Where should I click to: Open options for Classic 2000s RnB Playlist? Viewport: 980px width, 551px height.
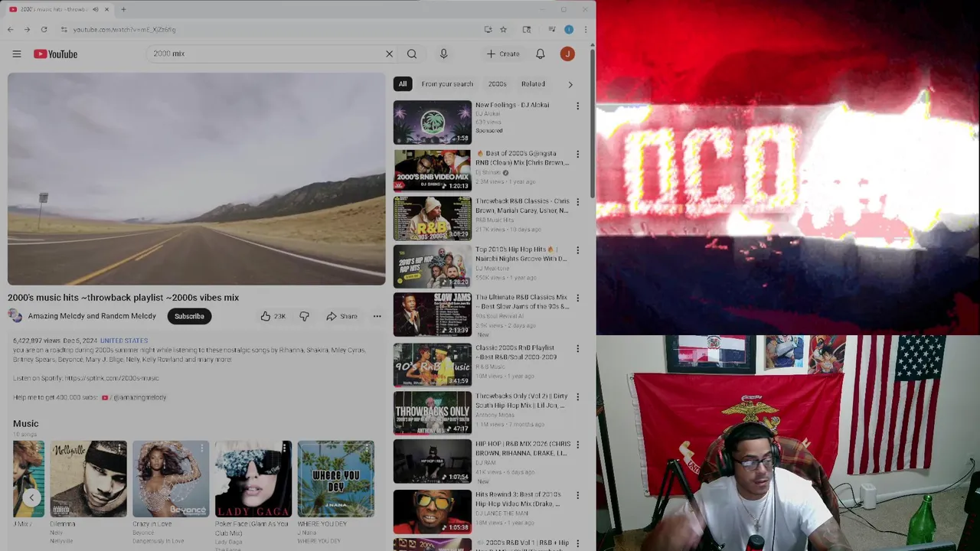577,348
